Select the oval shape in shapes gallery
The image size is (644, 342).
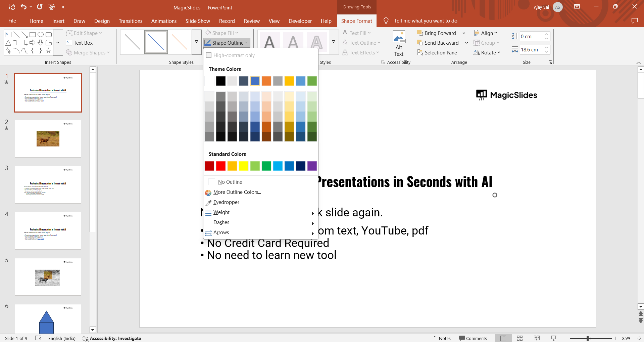tap(41, 34)
